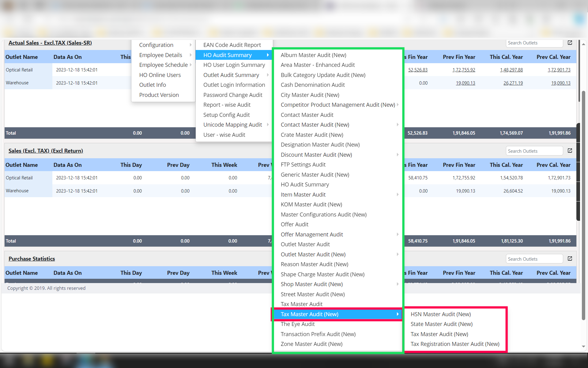Click the Password Change Audit menu item

[x=232, y=95]
